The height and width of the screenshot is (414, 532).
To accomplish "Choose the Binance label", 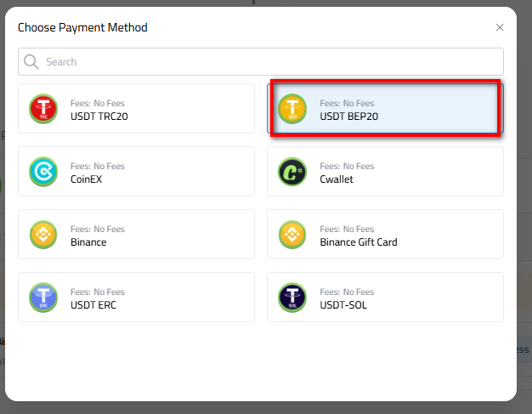I will tap(88, 242).
